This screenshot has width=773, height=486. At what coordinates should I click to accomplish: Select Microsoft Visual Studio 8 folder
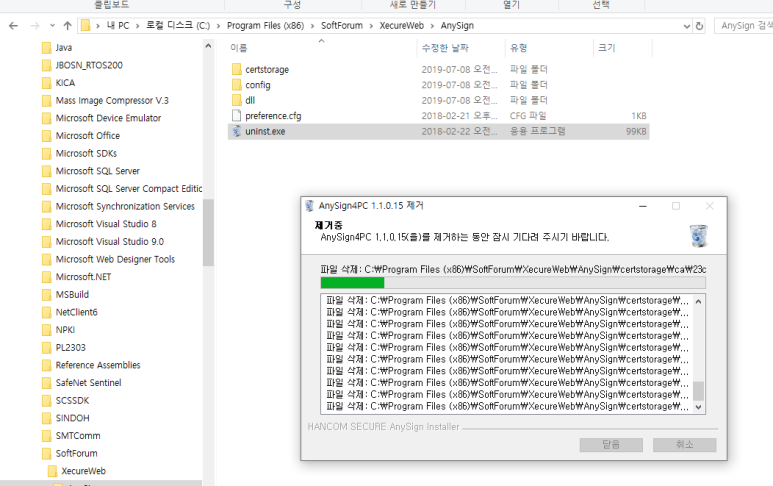[105, 224]
